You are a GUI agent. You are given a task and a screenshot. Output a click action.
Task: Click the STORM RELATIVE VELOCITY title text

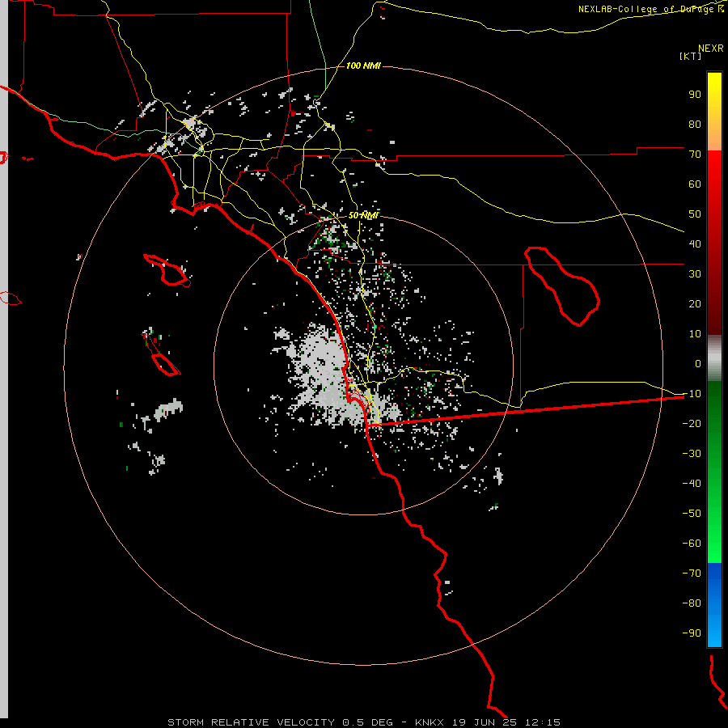(x=251, y=722)
